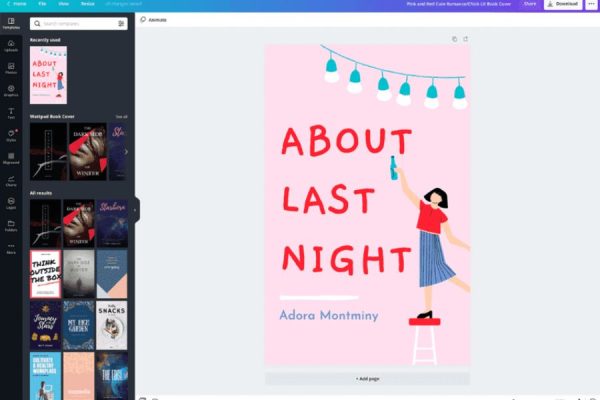Click the duplicate page icon above canvas

pyautogui.click(x=454, y=39)
